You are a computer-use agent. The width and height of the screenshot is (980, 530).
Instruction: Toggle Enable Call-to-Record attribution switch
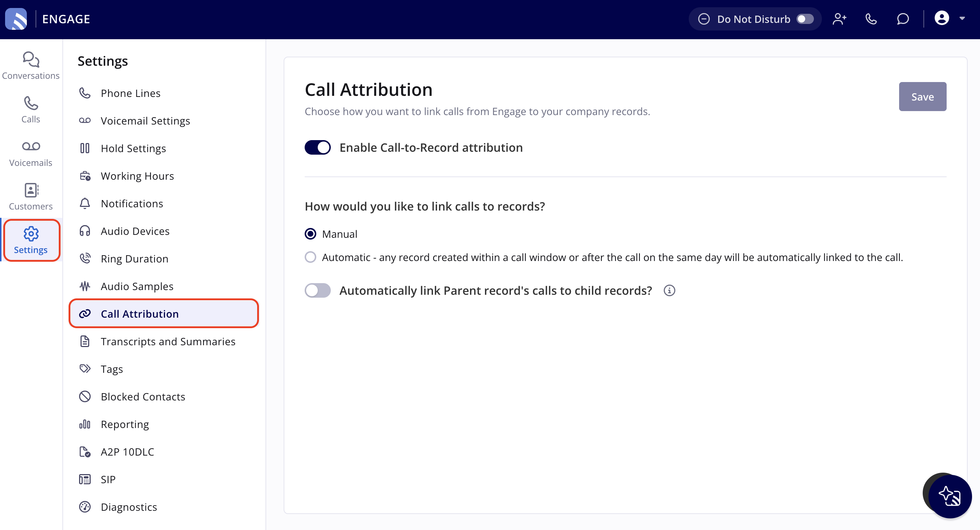coord(318,148)
